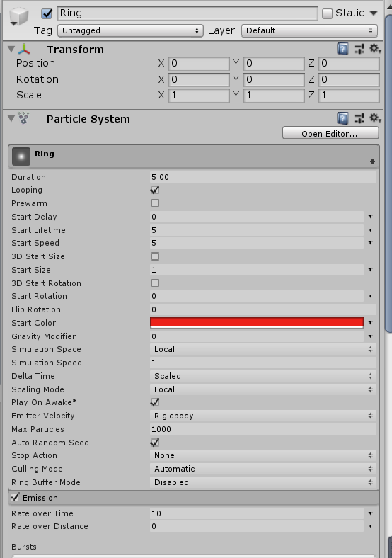Click the Max Particles field 1000
This screenshot has height=558, width=392.
pos(263,429)
